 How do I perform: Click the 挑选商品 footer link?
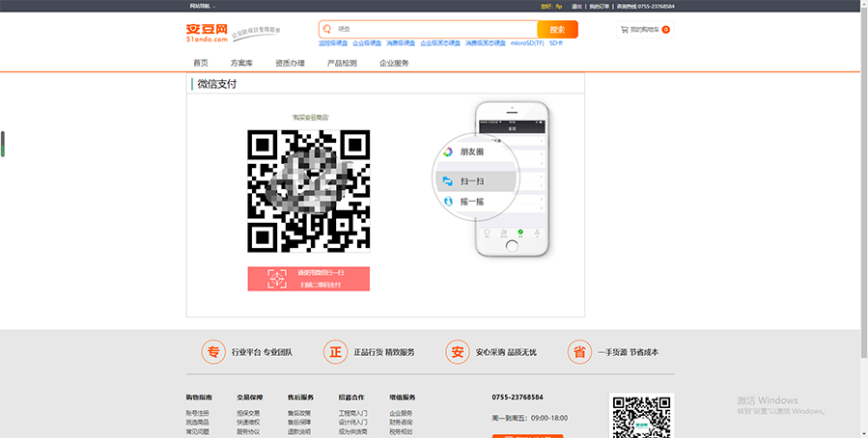point(198,423)
